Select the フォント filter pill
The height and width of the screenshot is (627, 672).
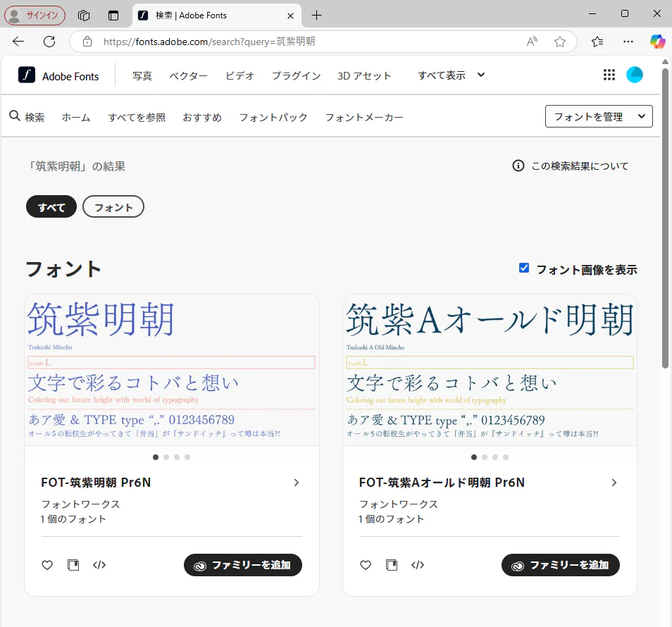point(113,207)
